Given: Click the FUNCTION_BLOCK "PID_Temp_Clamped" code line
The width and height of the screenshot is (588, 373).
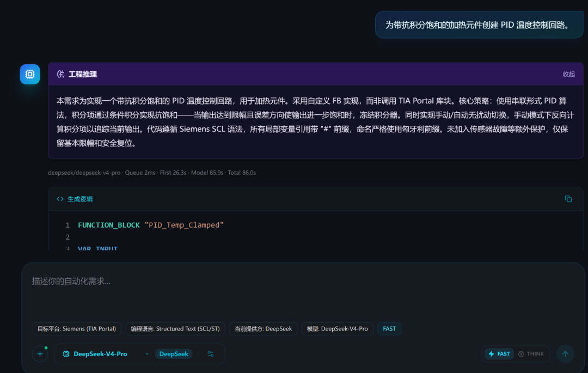Looking at the screenshot, I should point(151,225).
